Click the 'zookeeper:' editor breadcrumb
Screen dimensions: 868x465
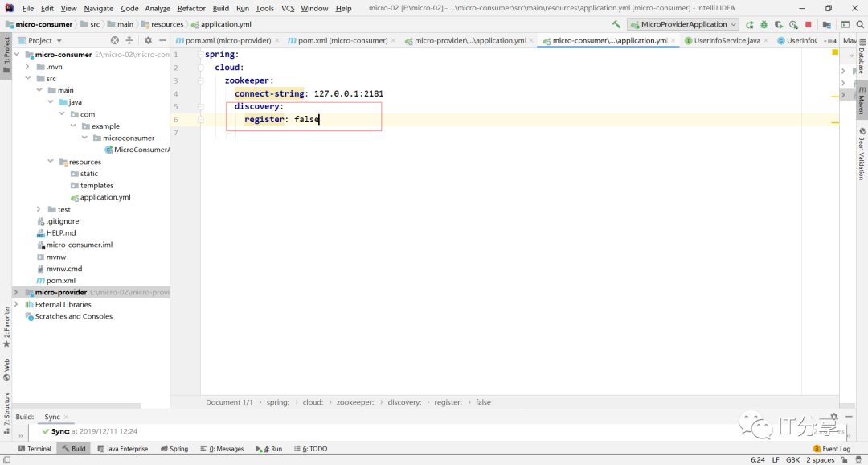355,402
